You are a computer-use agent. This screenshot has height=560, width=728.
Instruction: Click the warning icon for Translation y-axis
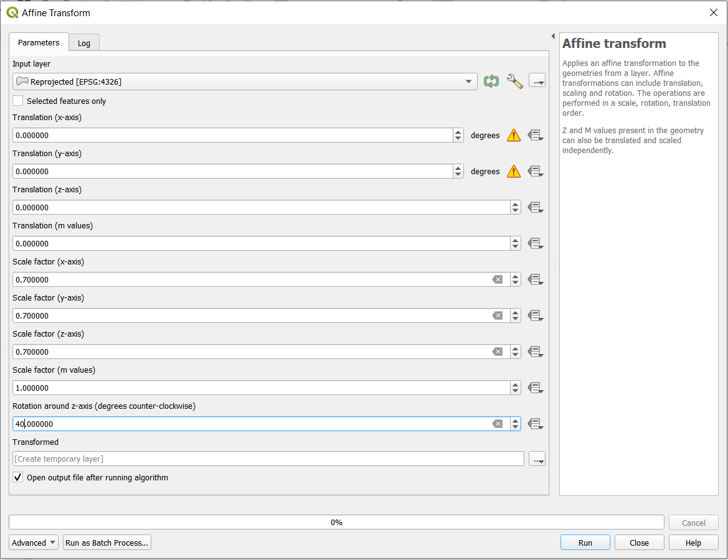pos(513,172)
